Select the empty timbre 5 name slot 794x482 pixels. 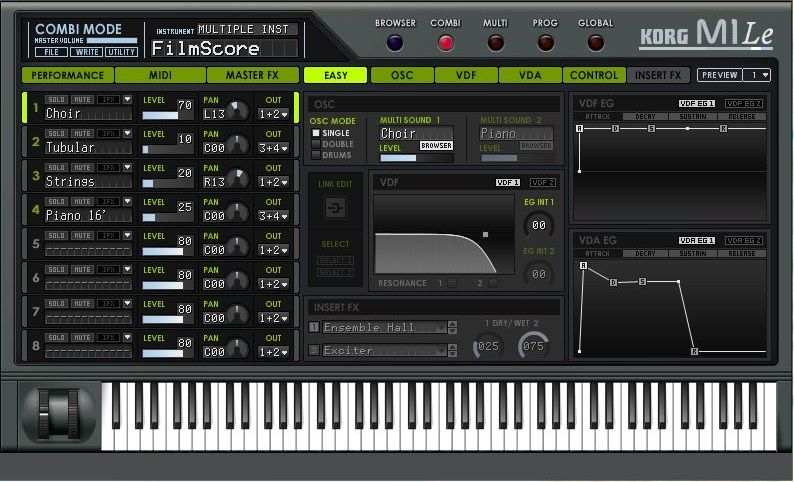[88, 250]
